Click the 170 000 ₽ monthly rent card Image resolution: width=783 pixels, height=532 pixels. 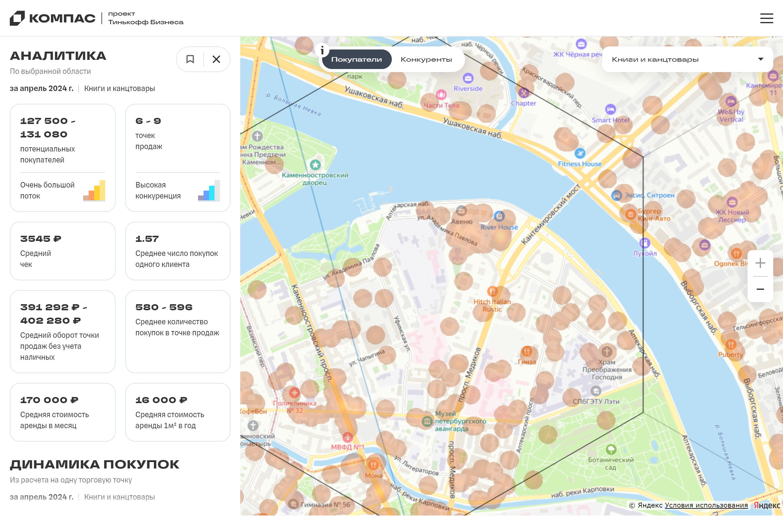point(63,413)
